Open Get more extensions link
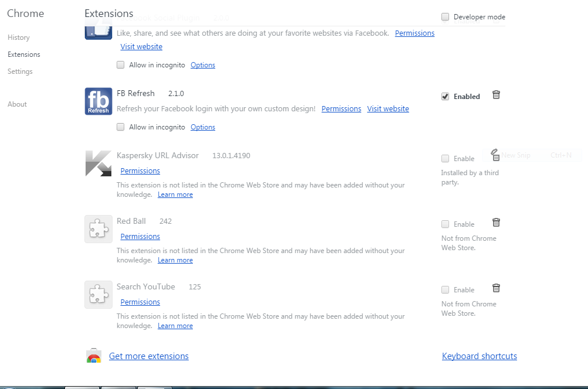 pos(149,356)
